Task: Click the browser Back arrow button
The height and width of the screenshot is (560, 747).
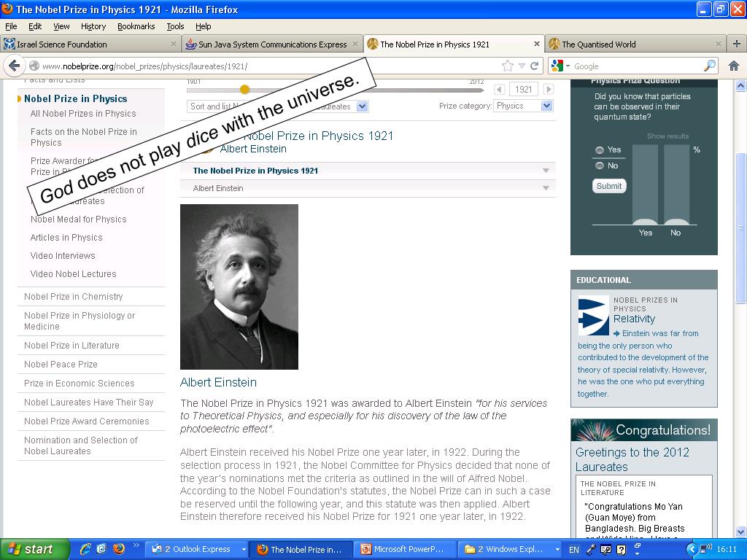Action: click(x=14, y=66)
